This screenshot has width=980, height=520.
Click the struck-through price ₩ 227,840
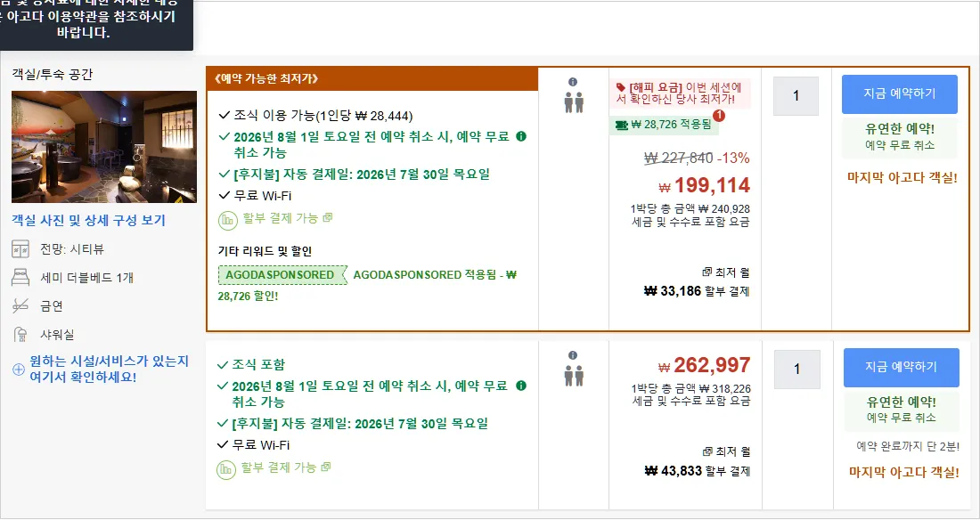[679, 158]
